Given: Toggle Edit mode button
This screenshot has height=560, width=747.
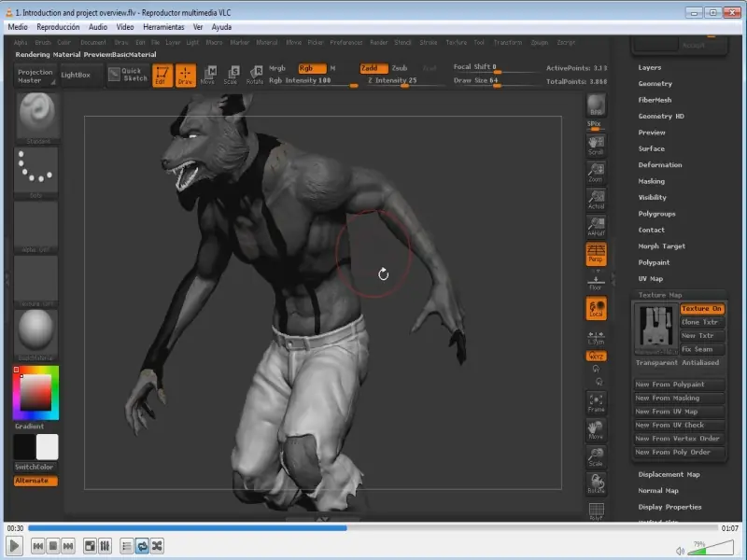Looking at the screenshot, I should (162, 76).
